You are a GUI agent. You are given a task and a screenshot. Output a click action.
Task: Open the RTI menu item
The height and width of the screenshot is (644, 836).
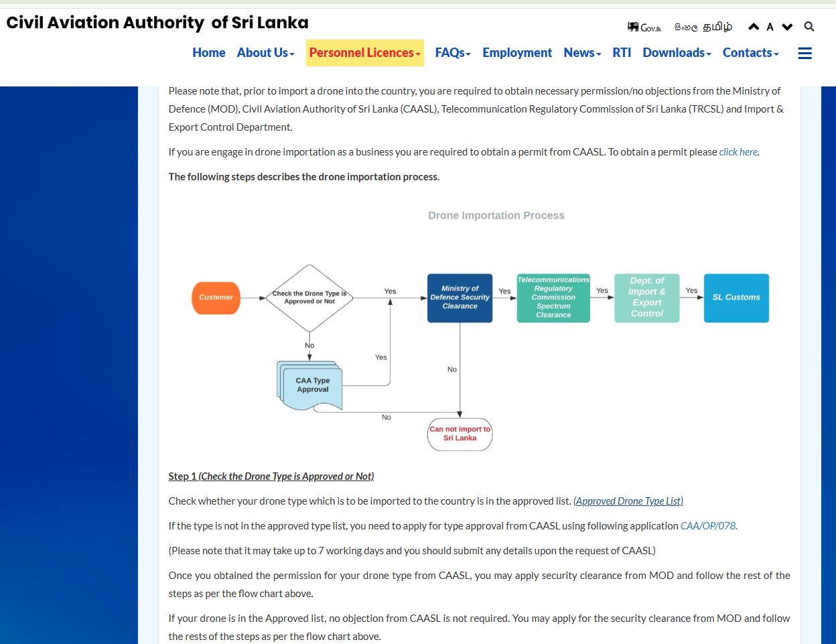622,53
